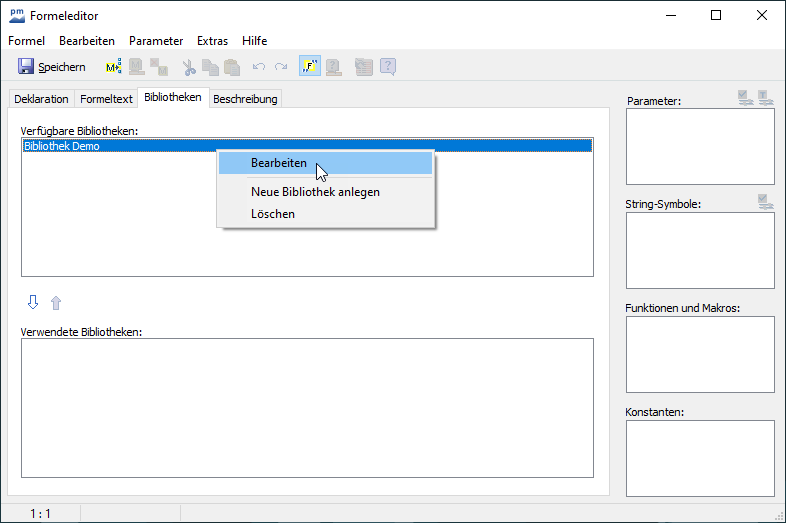
Task: Click the grayed up arrow icon
Action: [x=56, y=303]
